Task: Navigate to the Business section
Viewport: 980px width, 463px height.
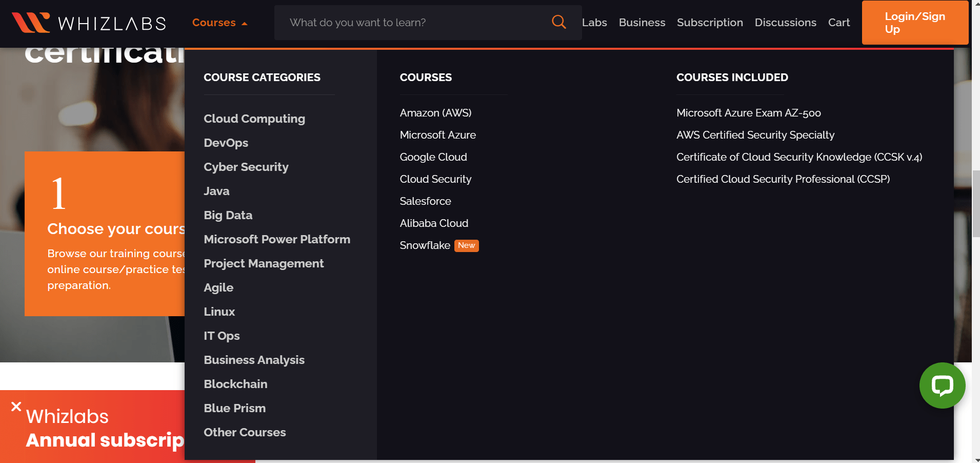Action: 642,22
